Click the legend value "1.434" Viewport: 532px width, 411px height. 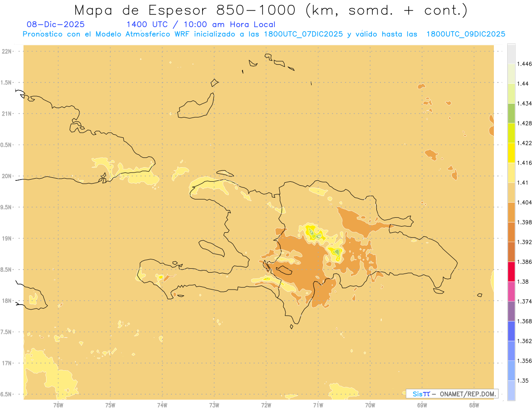pyautogui.click(x=524, y=103)
